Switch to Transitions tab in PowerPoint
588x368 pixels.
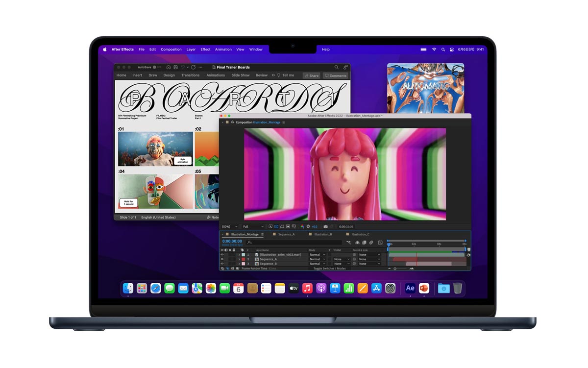point(191,75)
